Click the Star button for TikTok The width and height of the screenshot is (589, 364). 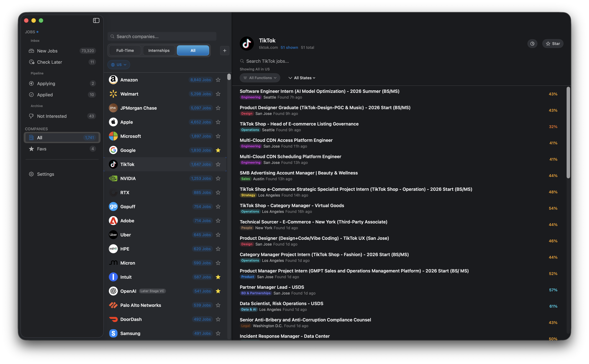(553, 44)
